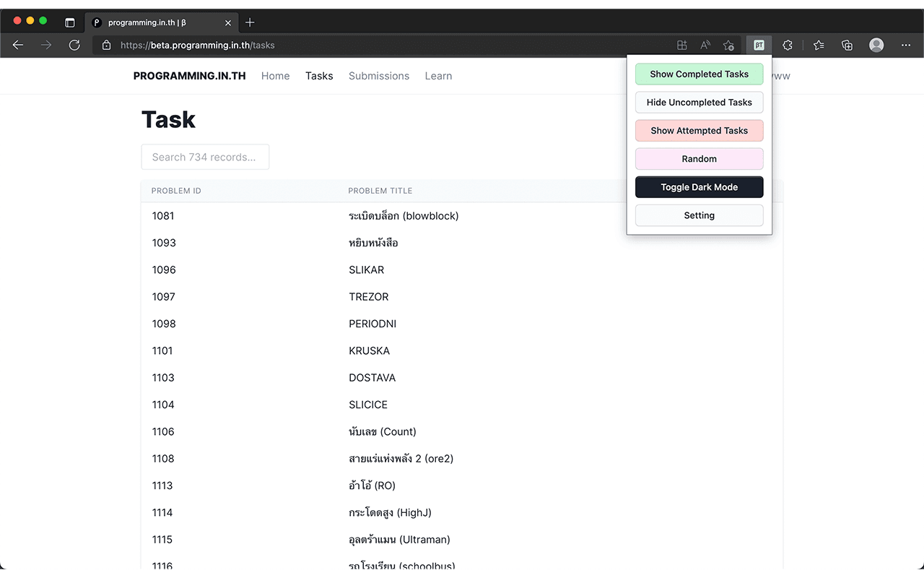Screen dimensions: 924x578
Task: Open task กระโดดสูง (HighJ)
Action: [x=390, y=512]
